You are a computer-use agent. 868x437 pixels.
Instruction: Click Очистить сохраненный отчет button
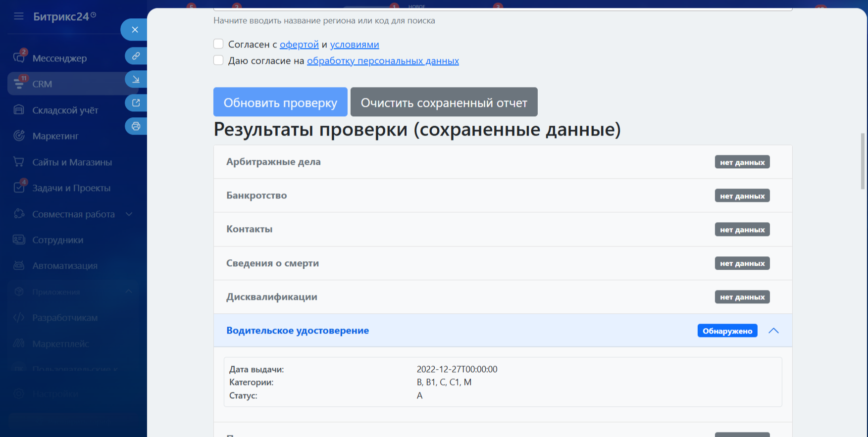[x=444, y=102]
